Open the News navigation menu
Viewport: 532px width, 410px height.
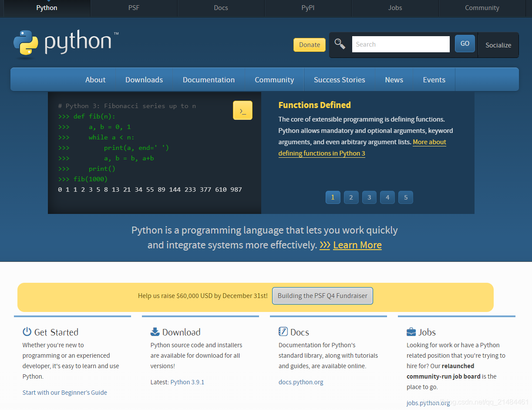coord(394,80)
